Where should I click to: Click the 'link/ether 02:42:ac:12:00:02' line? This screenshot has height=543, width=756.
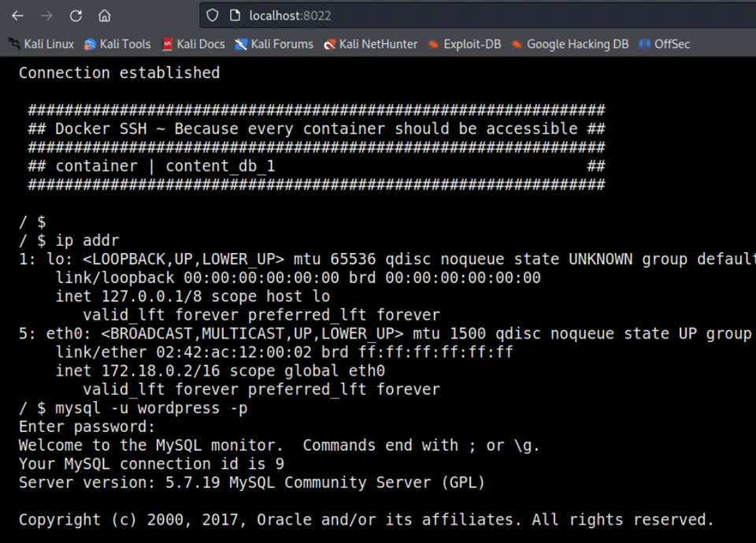(284, 352)
